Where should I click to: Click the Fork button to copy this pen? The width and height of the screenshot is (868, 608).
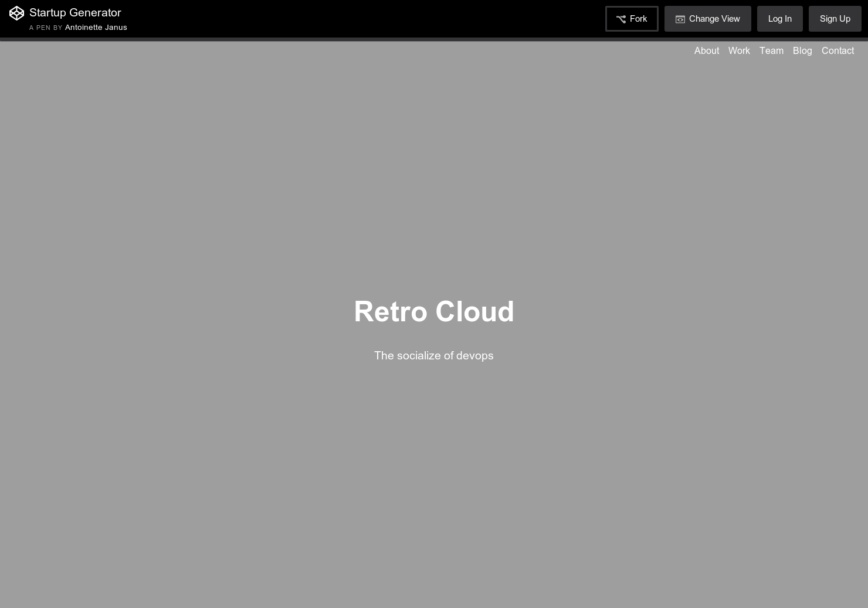coord(632,18)
